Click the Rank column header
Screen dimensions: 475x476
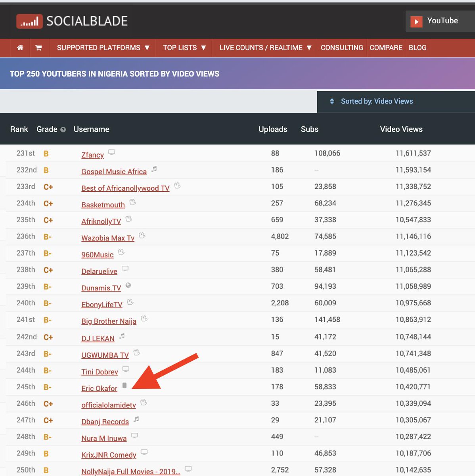19,129
